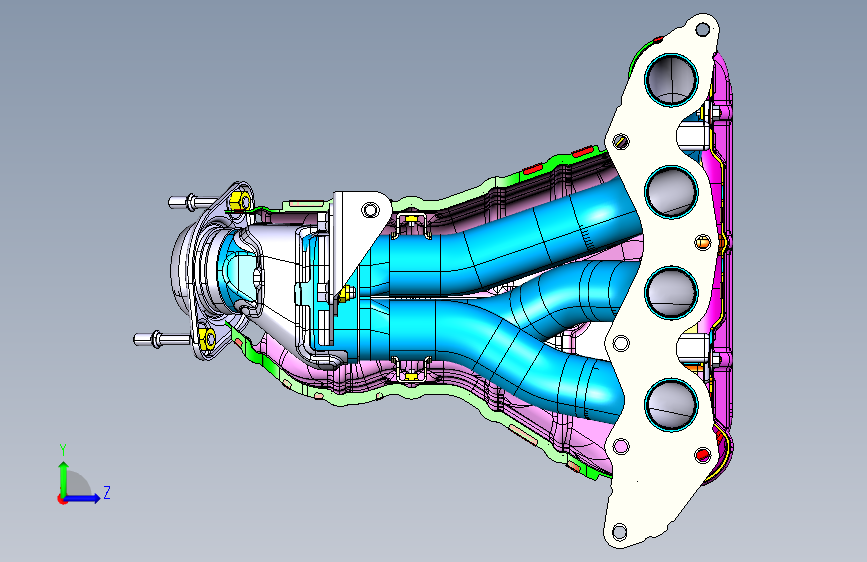
Task: Pick the topmost large port hole in the flange
Action: click(671, 80)
